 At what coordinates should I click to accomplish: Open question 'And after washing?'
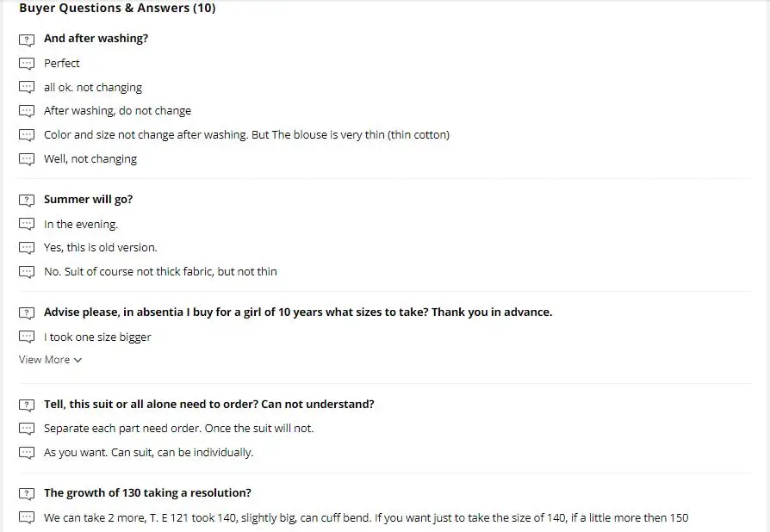pos(96,39)
